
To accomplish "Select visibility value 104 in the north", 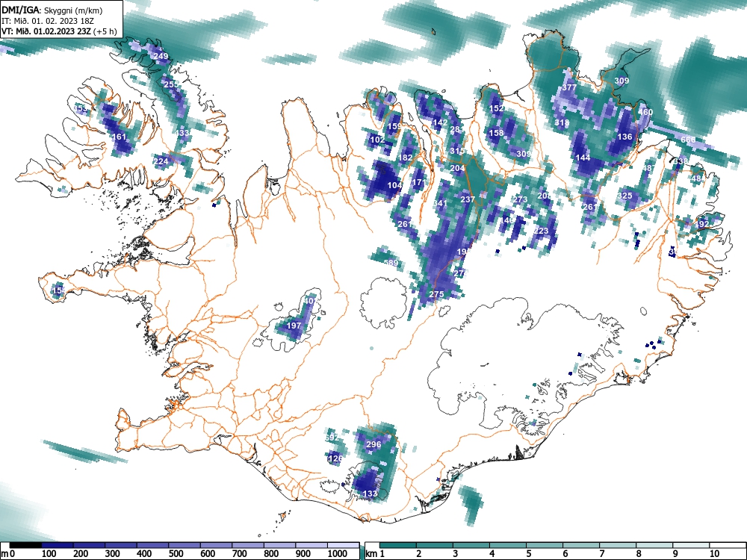I will click(x=394, y=185).
